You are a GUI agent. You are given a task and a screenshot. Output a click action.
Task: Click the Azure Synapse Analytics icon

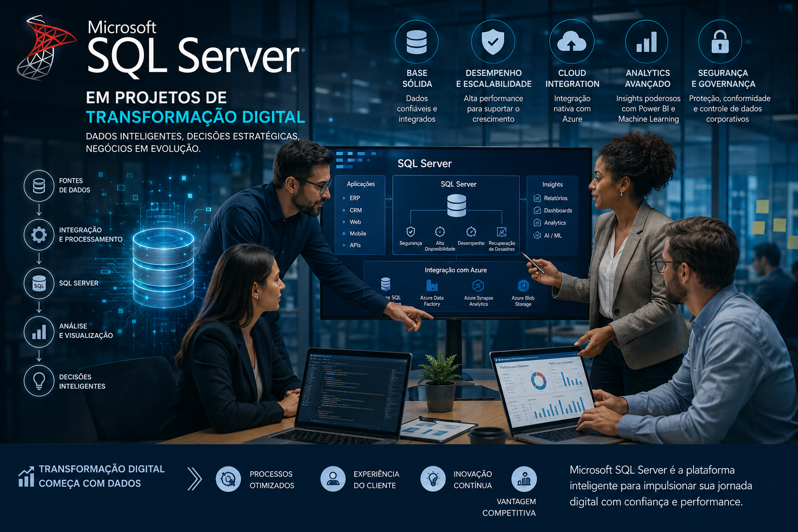click(x=478, y=286)
